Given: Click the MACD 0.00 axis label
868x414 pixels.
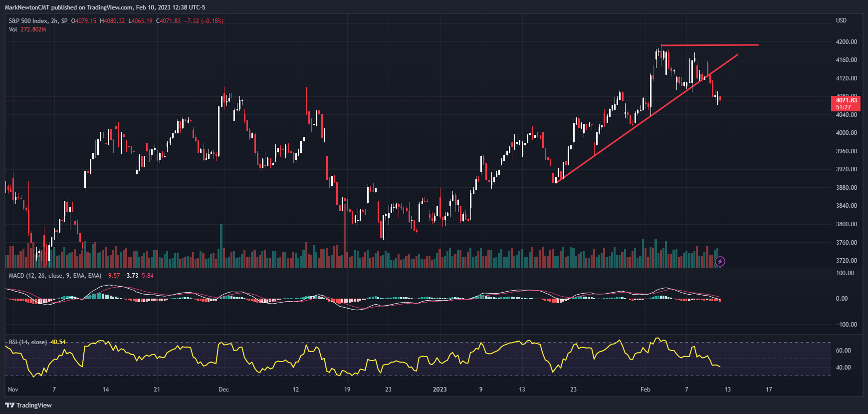Looking at the screenshot, I should (842, 299).
